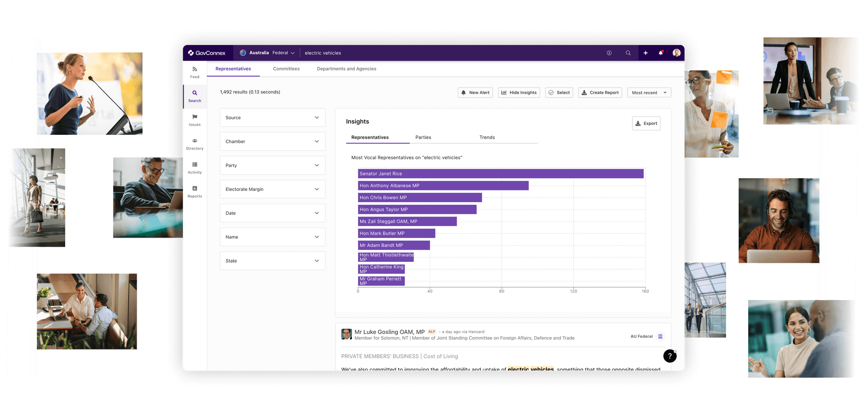Viewport: 868px width, 415px height.
Task: Open notifications via the bell icon
Action: (661, 52)
